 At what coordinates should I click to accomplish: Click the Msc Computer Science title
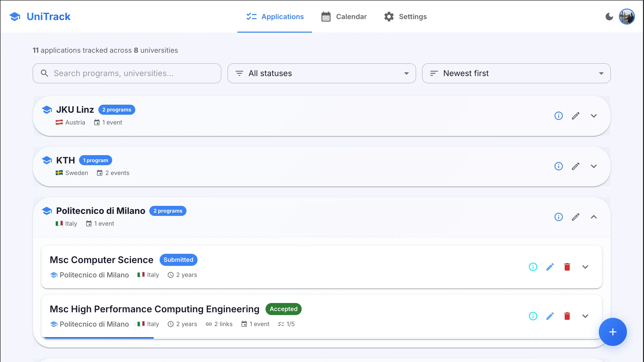click(x=101, y=260)
